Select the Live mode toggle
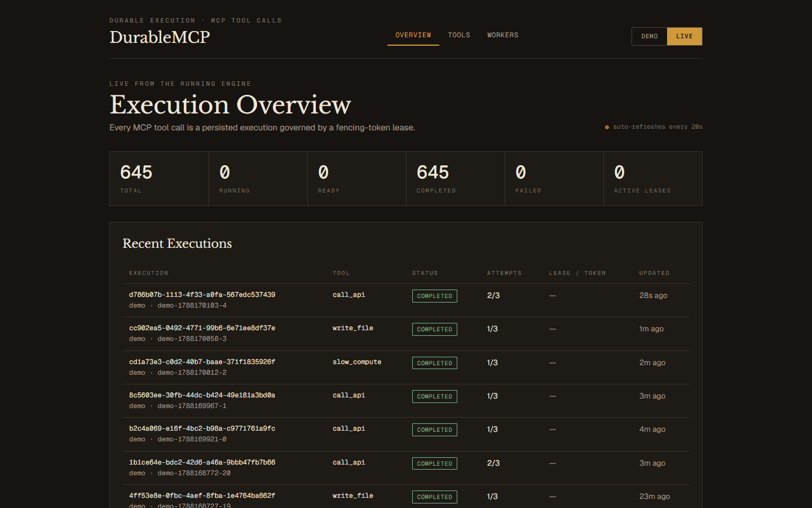 [x=684, y=37]
